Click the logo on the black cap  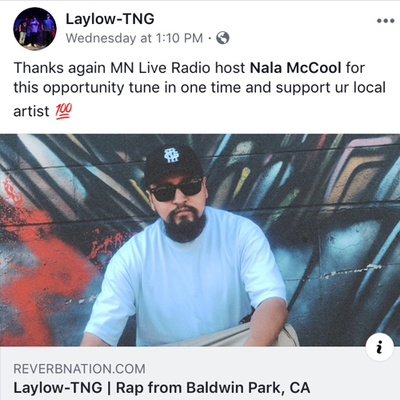click(x=171, y=155)
